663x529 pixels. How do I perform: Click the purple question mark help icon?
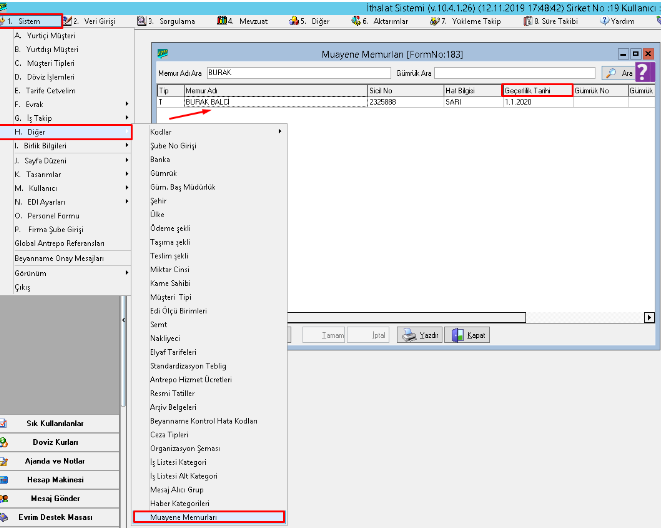tap(646, 71)
